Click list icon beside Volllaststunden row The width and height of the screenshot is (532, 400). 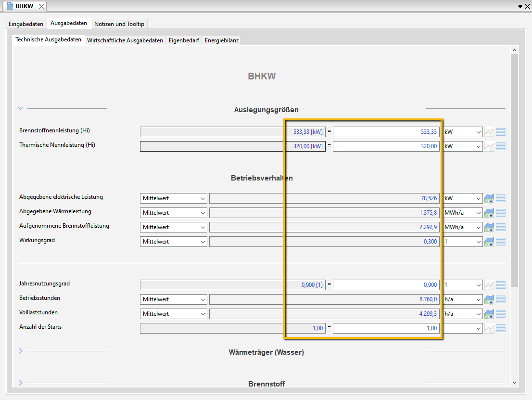pyautogui.click(x=501, y=314)
